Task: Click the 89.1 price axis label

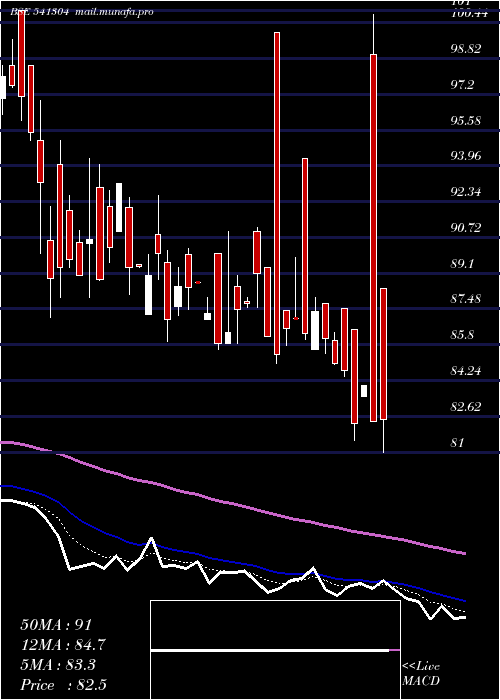Action: pyautogui.click(x=462, y=263)
